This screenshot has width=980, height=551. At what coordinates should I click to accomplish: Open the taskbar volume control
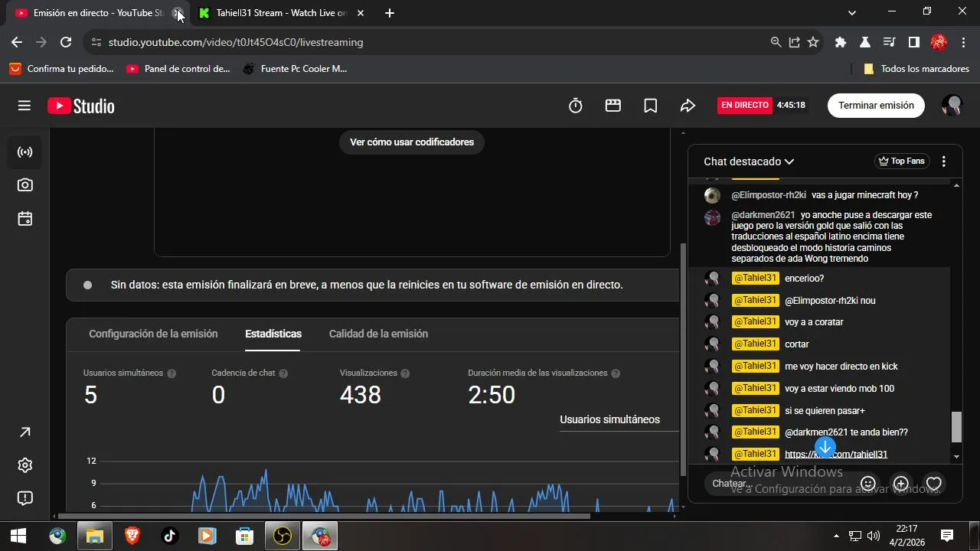click(874, 536)
